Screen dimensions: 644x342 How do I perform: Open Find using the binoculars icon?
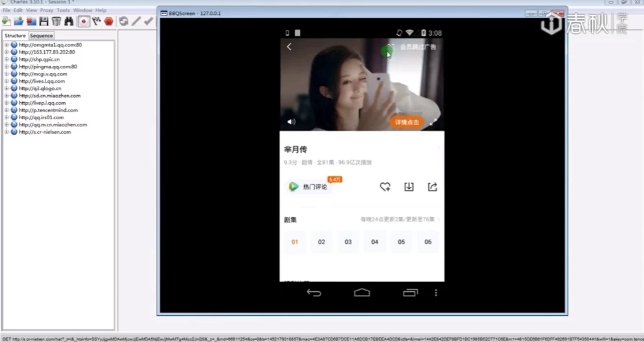[x=68, y=21]
